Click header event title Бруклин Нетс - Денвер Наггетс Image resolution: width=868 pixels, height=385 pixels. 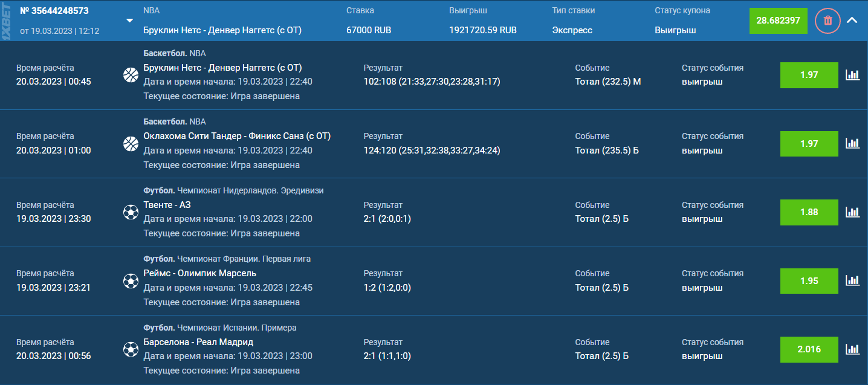point(222,30)
